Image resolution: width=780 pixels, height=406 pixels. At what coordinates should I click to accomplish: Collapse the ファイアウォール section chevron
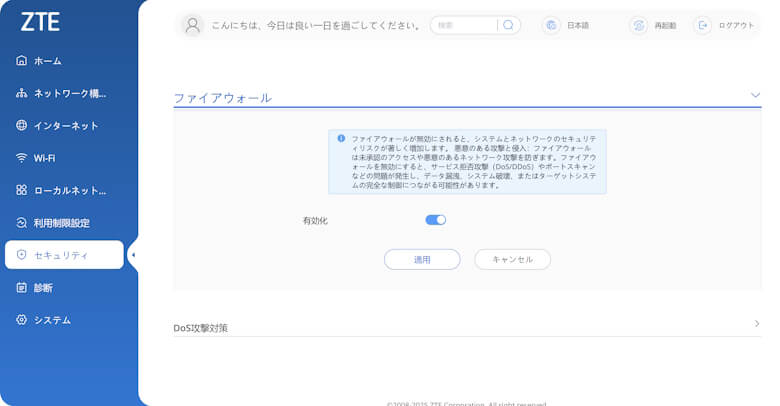tap(755, 95)
